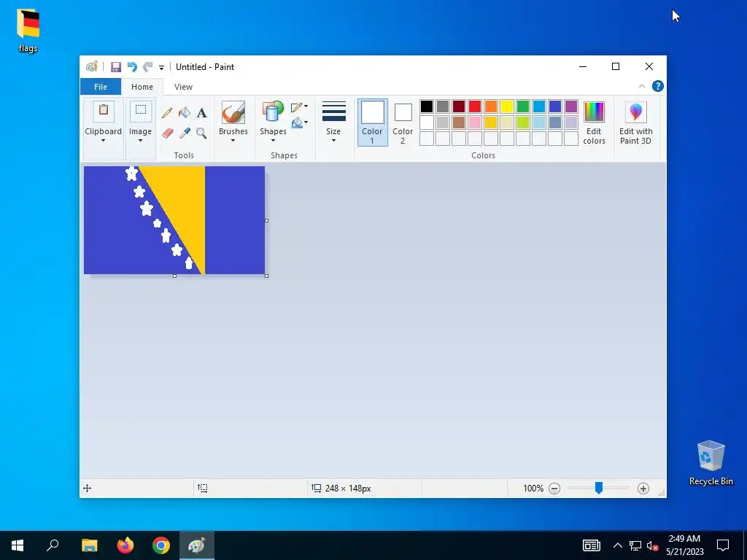Viewport: 747px width, 560px height.
Task: Click the network tray icon
Action: pyautogui.click(x=635, y=545)
